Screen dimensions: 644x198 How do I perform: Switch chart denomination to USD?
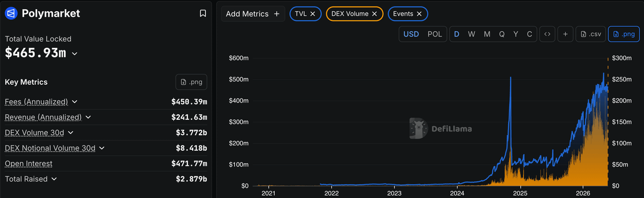pyautogui.click(x=411, y=34)
